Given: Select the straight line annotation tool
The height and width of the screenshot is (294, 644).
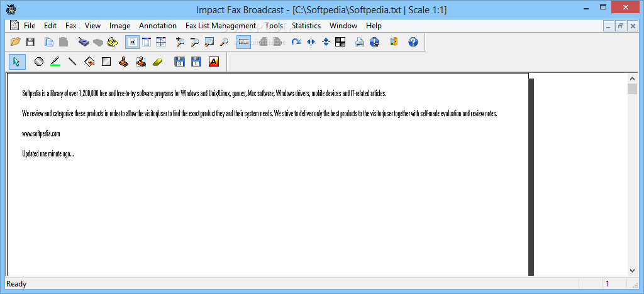Looking at the screenshot, I should (x=72, y=62).
